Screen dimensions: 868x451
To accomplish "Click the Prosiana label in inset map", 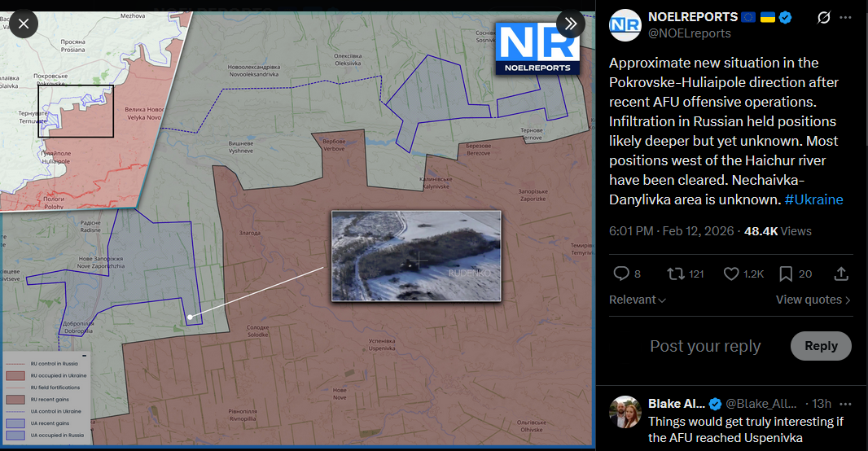I will point(73,46).
